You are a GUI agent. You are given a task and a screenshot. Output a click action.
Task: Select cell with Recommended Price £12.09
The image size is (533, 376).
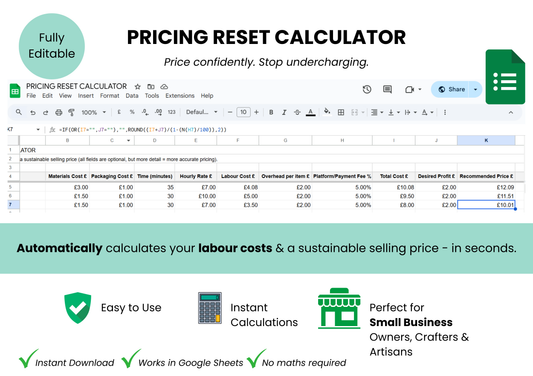486,187
